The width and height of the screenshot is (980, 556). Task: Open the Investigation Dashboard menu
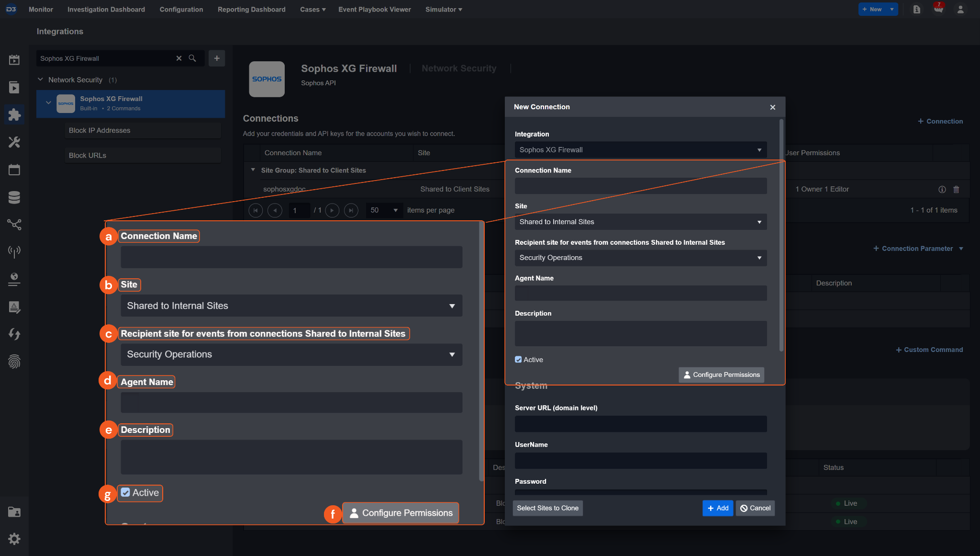coord(106,9)
